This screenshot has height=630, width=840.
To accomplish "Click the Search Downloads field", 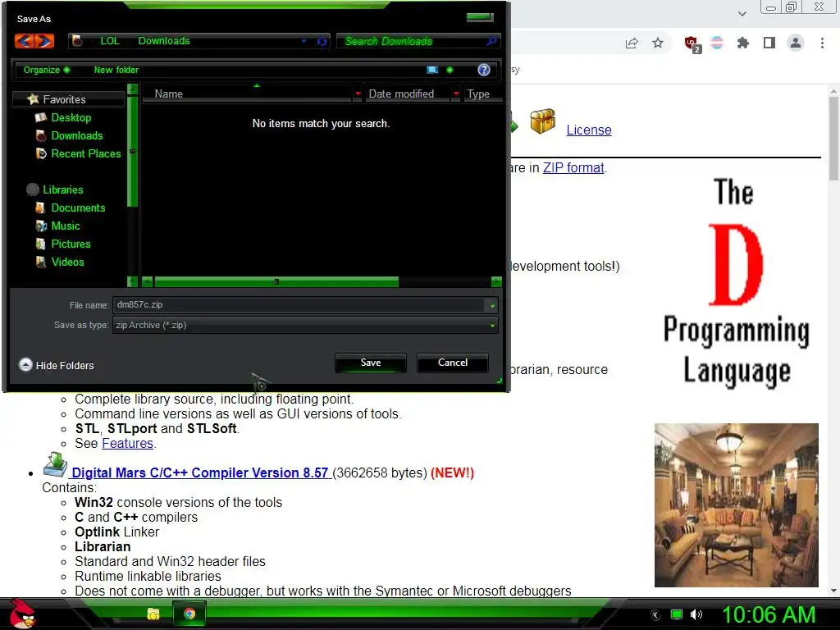I will click(412, 41).
